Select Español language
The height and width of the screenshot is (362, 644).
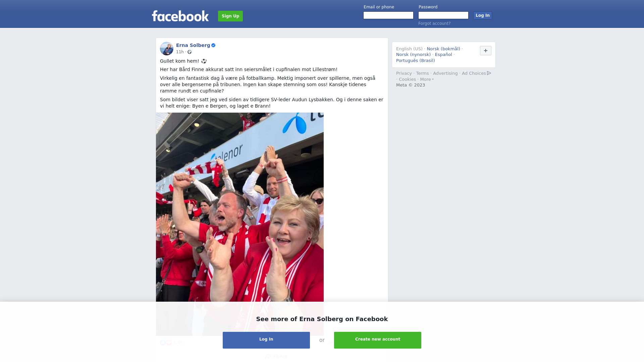tap(443, 55)
